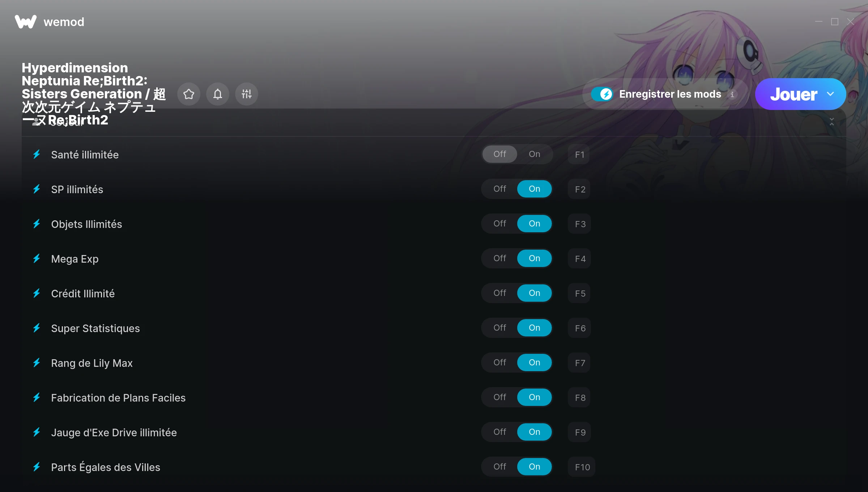Change the F10 hotkey for Parts Égales des Villes

[x=582, y=467]
